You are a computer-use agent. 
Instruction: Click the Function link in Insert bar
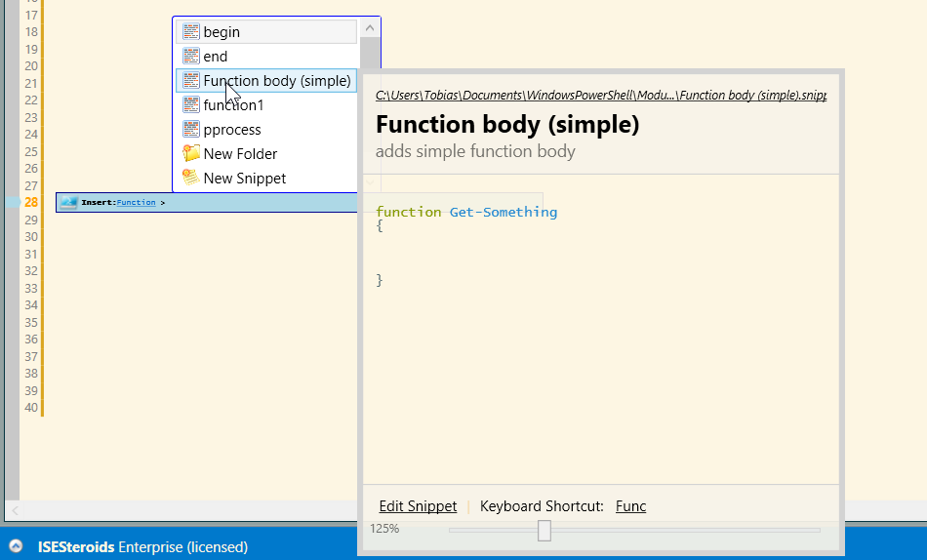point(136,203)
